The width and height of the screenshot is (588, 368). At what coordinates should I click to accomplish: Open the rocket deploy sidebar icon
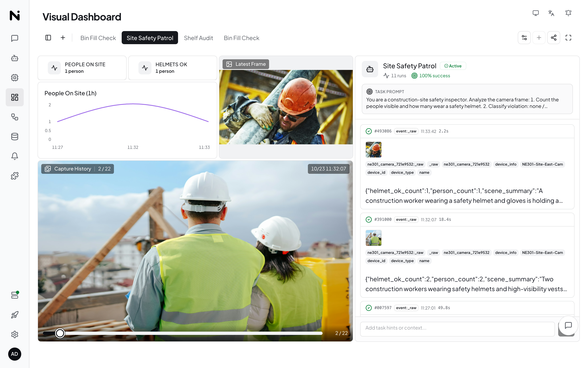coord(14,315)
